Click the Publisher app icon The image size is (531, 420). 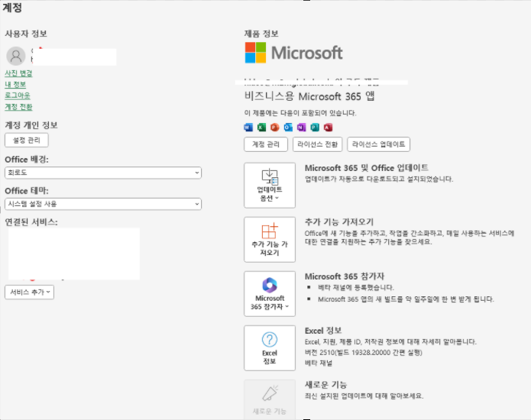click(315, 128)
